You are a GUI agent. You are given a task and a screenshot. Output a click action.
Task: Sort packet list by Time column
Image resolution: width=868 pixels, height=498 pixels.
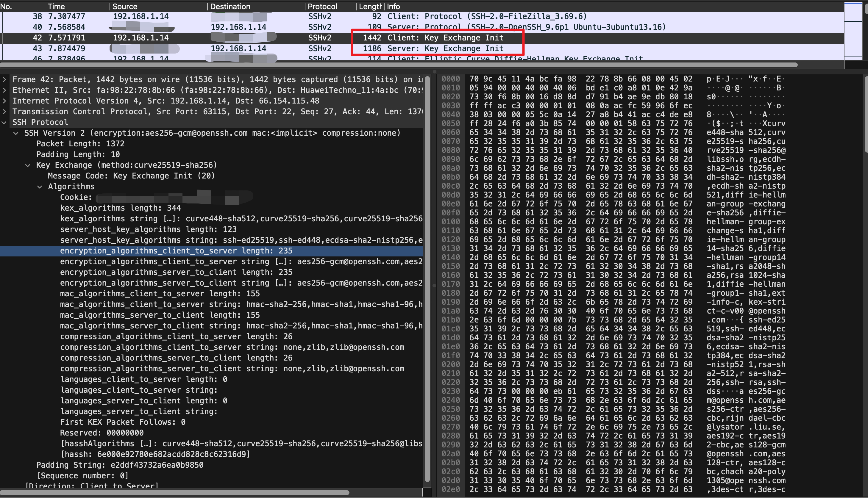click(77, 6)
